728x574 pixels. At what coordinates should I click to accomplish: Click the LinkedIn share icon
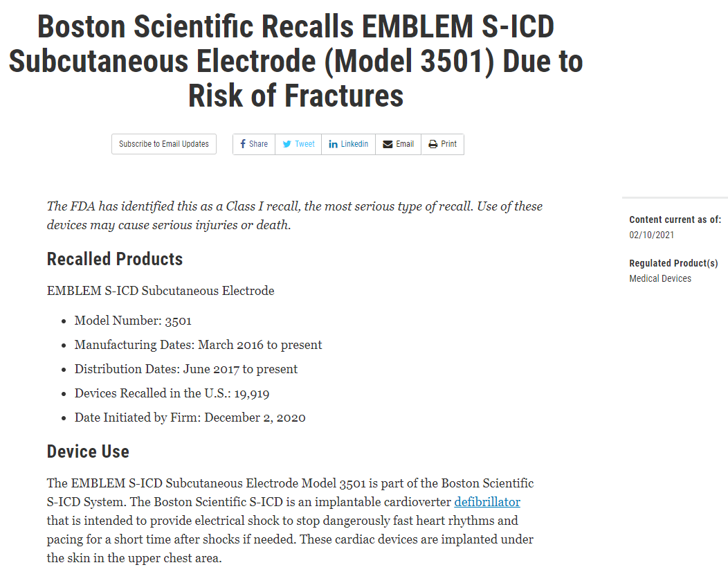334,144
